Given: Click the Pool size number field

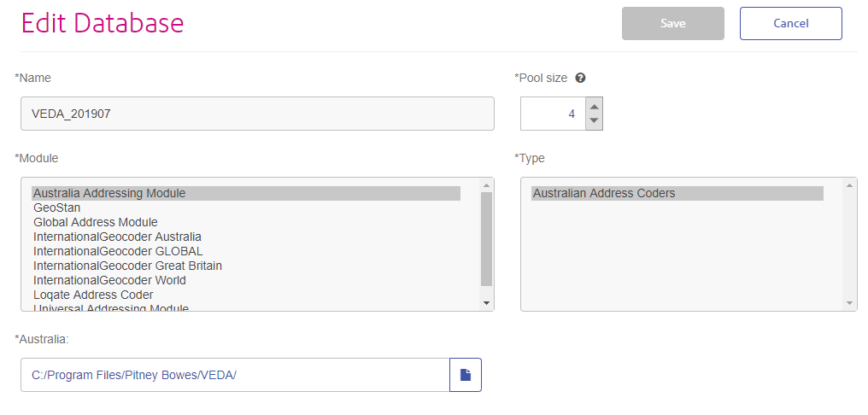Looking at the screenshot, I should point(553,114).
